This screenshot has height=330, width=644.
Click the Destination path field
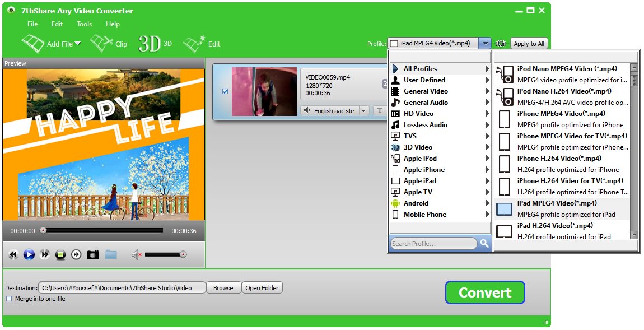[122, 287]
